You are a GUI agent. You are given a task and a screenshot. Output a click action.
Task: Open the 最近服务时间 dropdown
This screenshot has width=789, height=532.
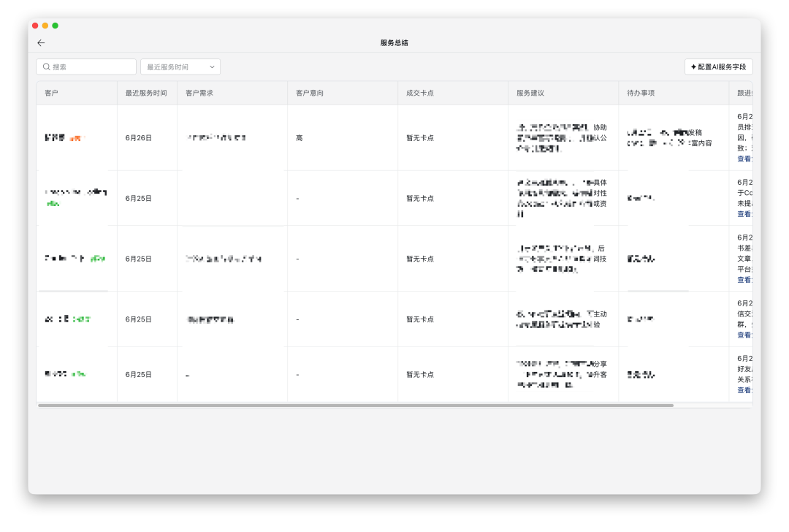180,66
